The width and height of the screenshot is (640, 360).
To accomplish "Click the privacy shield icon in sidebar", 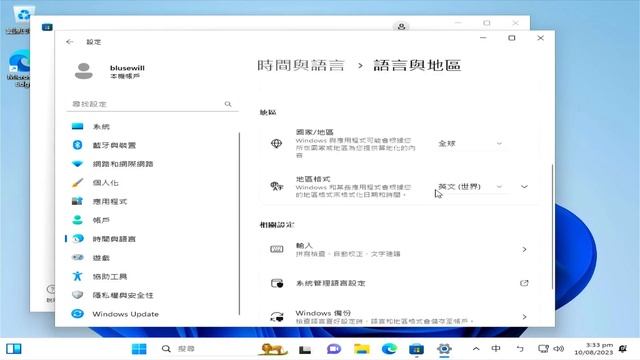I will pyautogui.click(x=77, y=295).
